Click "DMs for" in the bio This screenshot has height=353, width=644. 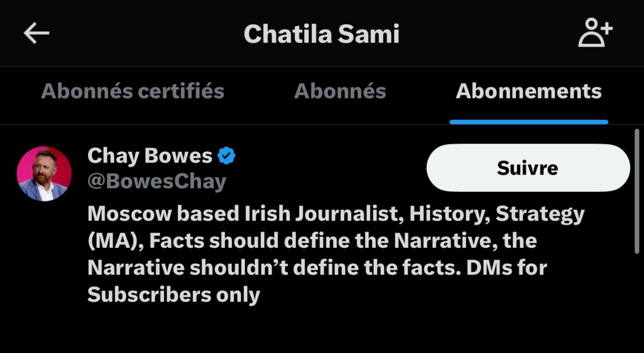tap(506, 268)
